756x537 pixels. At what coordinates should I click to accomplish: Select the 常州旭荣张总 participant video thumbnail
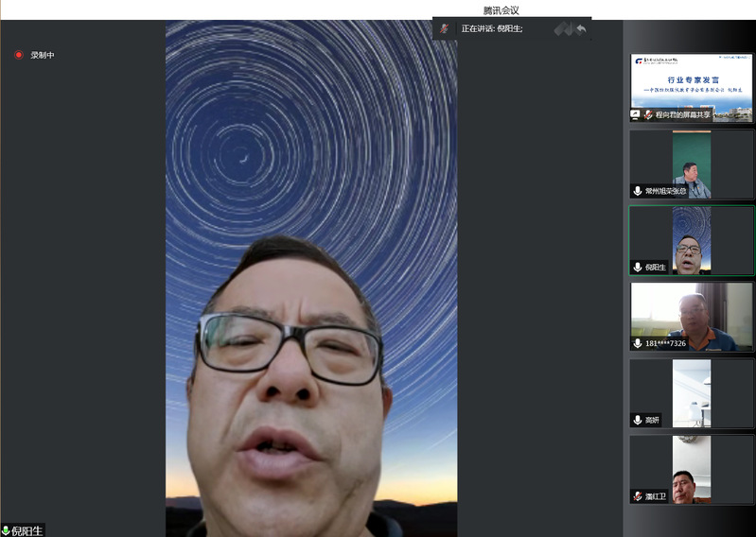tap(692, 164)
